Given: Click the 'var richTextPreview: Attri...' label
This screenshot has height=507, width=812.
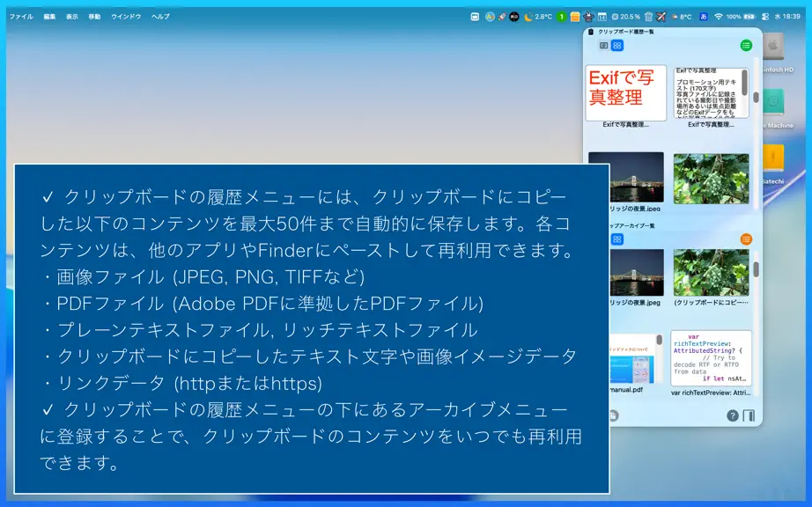Looking at the screenshot, I should (711, 393).
